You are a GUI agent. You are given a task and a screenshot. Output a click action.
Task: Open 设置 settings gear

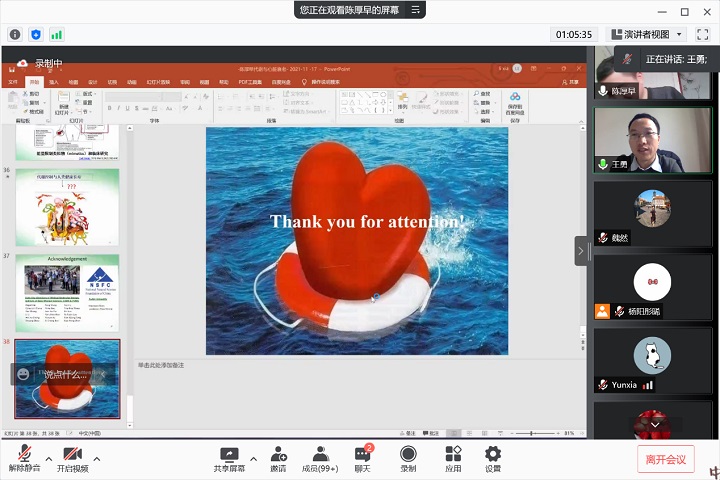tap(493, 458)
